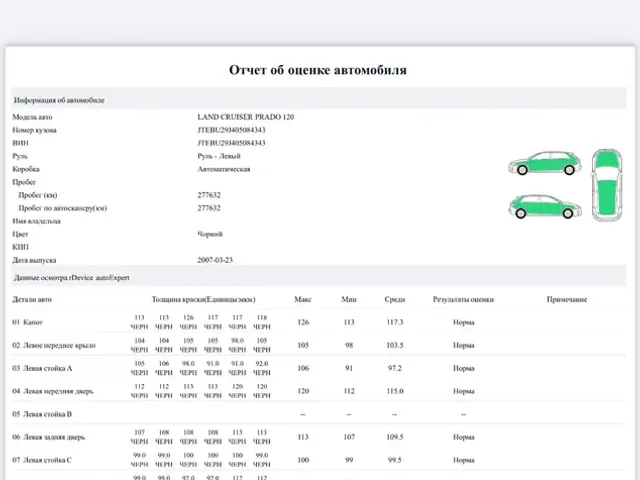Click the 'Примечание' column header
Screen dimensions: 640x480
(x=566, y=299)
